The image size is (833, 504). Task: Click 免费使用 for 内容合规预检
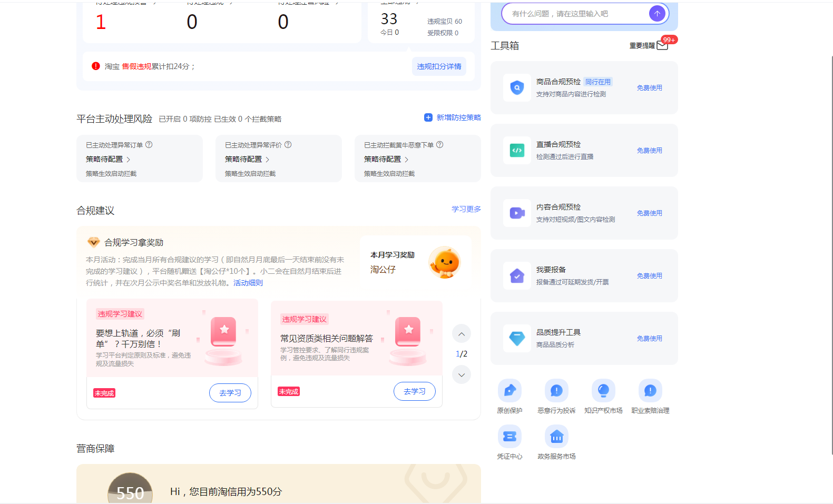point(650,213)
